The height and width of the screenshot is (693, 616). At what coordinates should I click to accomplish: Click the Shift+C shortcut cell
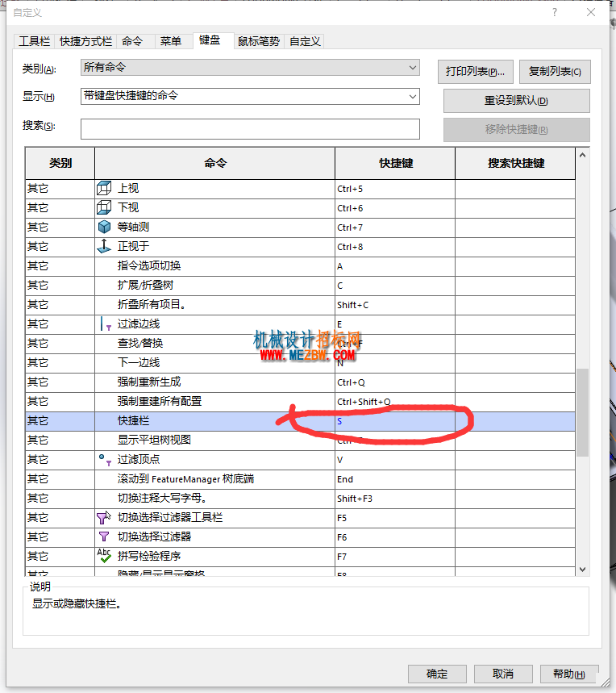(x=395, y=305)
